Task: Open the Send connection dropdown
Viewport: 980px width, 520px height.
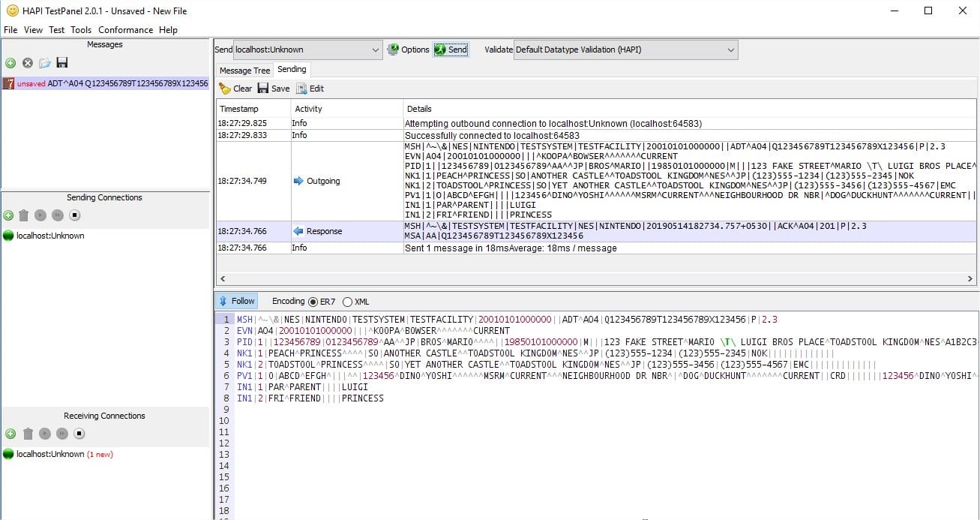Action: click(x=308, y=50)
